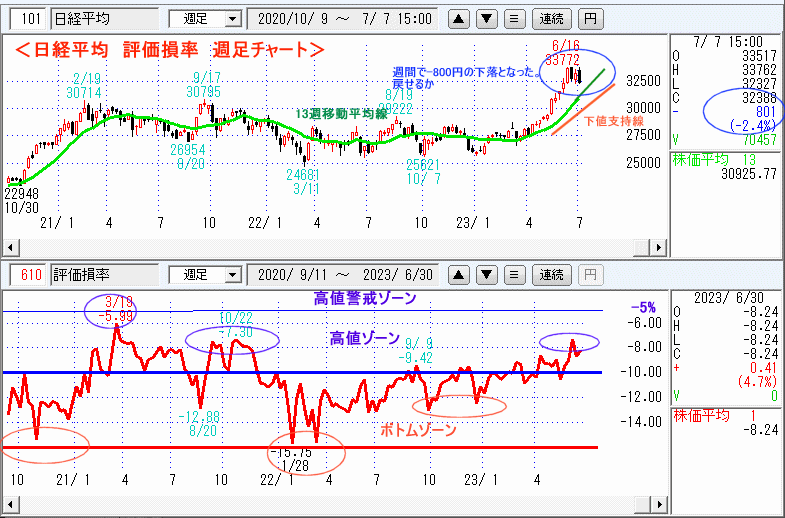This screenshot has height=518, width=785.
Task: Click the 高値警戒ゾーン label
Action: pyautogui.click(x=365, y=298)
